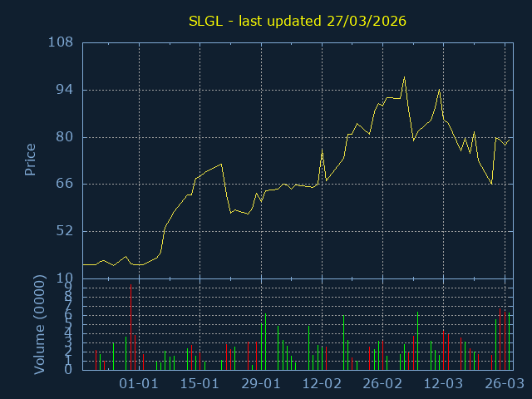Click the 'Volume (0000)' axis label
532x399 pixels.
pos(39,323)
